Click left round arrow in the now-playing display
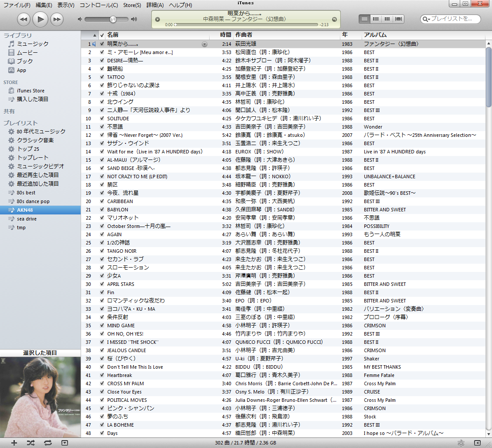 point(157,20)
